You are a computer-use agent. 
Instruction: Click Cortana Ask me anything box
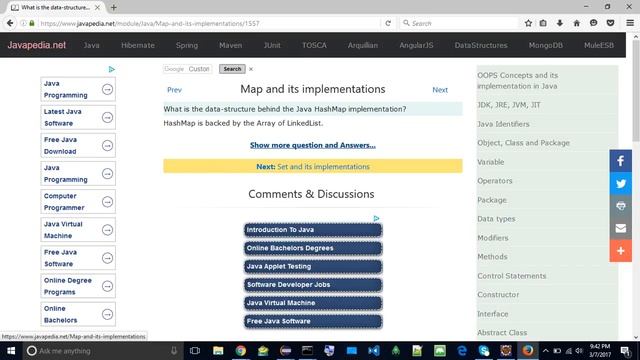pyautogui.click(x=102, y=351)
